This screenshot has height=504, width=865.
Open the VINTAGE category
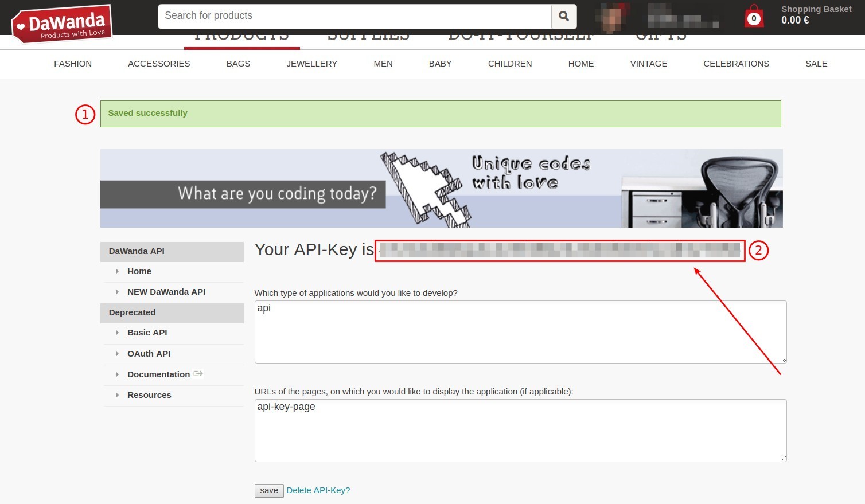tap(649, 64)
